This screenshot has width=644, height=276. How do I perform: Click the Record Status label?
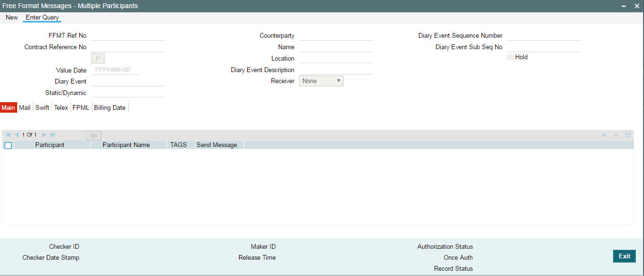click(453, 269)
